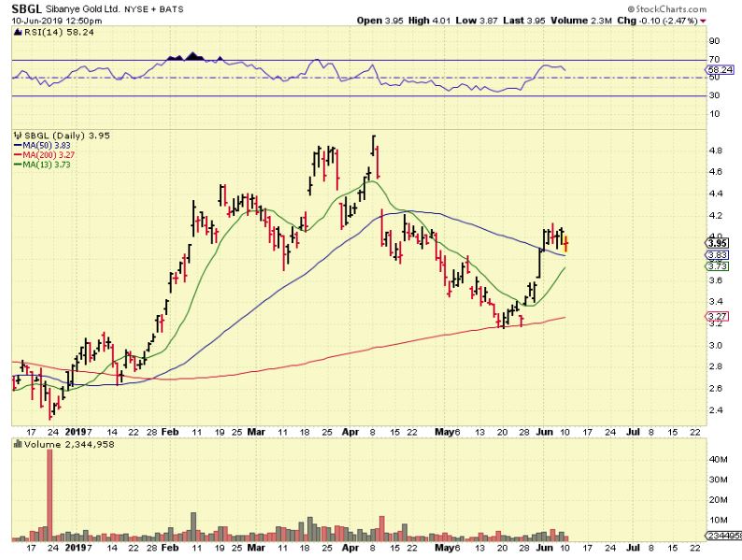The width and height of the screenshot is (742, 560).
Task: Click the Last 3.95 value in header
Action: point(524,21)
